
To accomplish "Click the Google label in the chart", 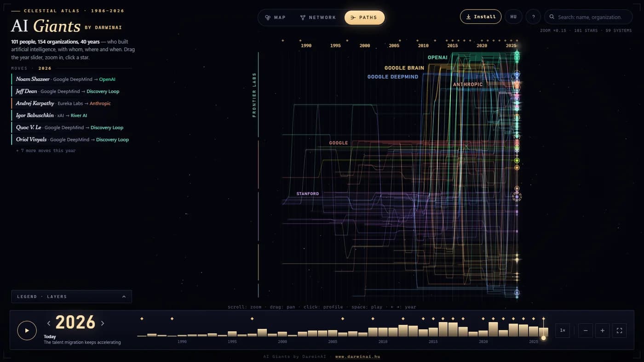I will (339, 143).
